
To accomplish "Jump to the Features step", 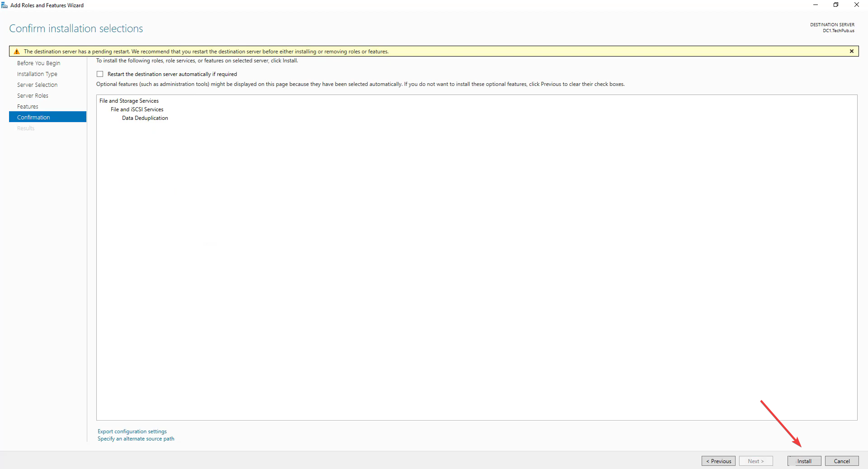I will click(28, 106).
